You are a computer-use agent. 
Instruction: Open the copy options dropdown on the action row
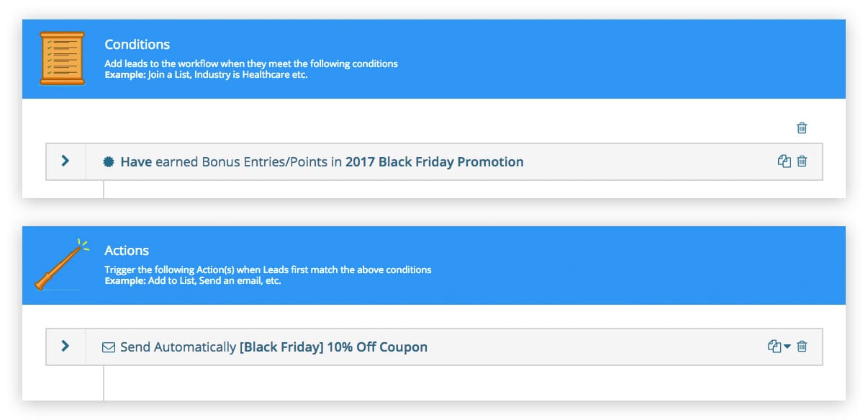[787, 347]
